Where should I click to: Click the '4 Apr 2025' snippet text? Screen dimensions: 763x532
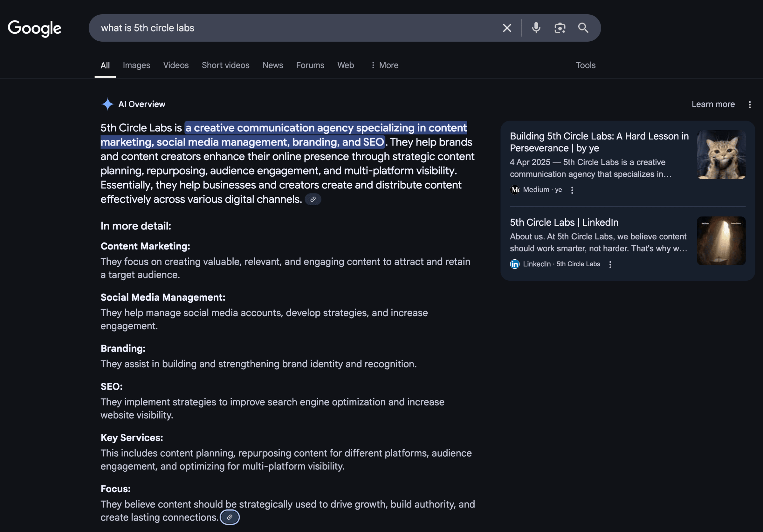[530, 162]
